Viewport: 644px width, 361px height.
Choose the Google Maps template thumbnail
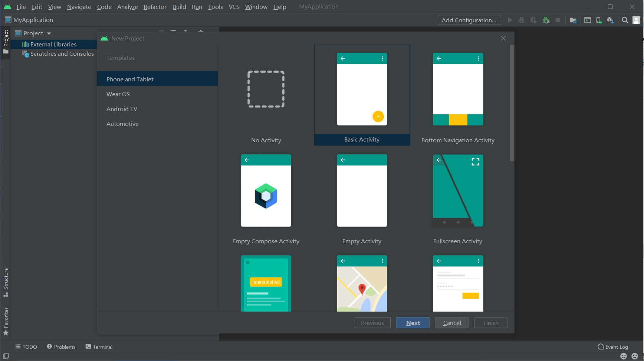(362, 283)
